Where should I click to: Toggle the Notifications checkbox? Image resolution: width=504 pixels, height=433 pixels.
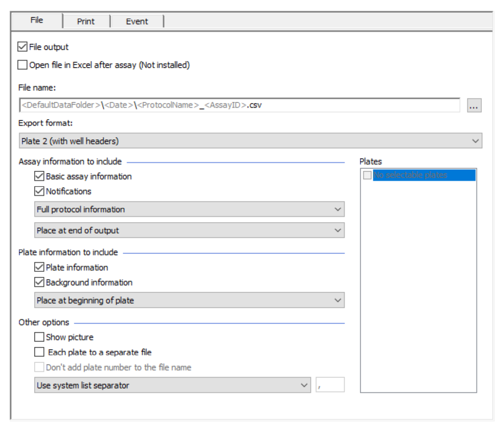(39, 191)
